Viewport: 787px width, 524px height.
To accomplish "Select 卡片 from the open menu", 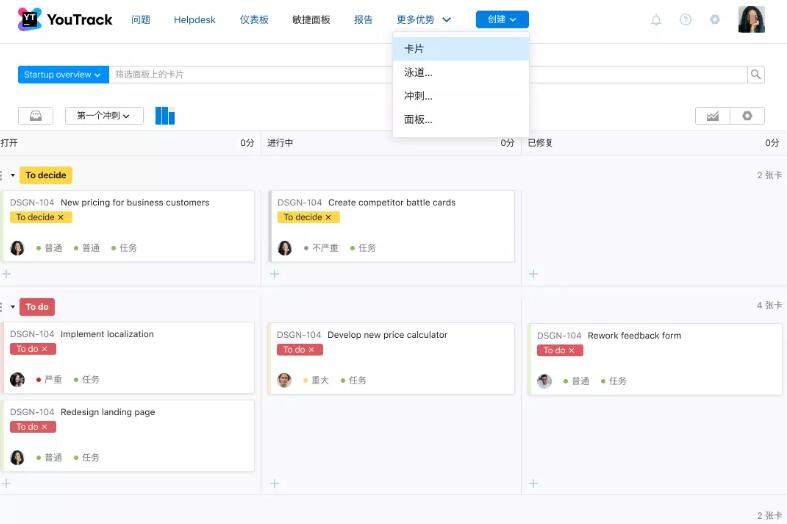I will click(414, 48).
